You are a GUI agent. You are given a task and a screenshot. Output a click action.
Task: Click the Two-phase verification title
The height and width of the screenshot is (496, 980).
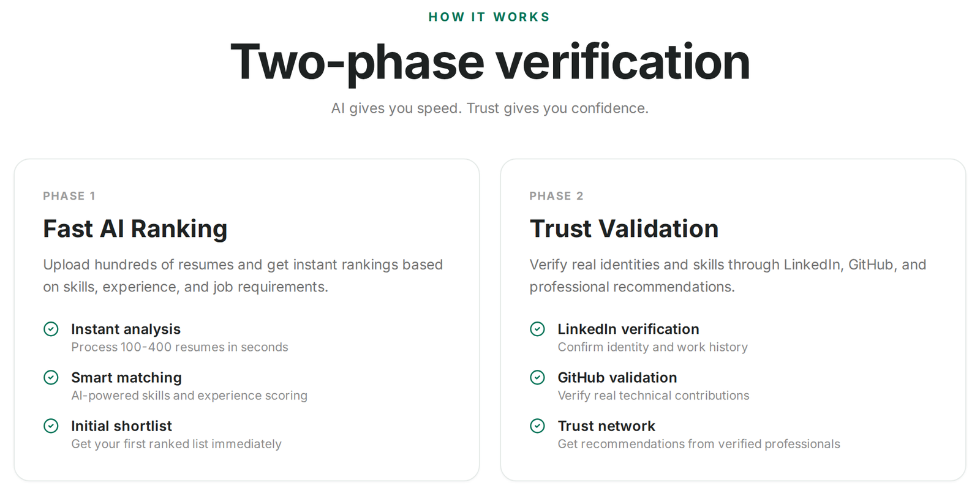(490, 62)
